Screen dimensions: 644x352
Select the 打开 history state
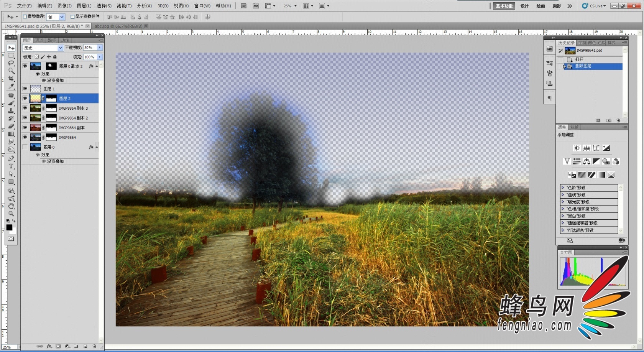590,59
